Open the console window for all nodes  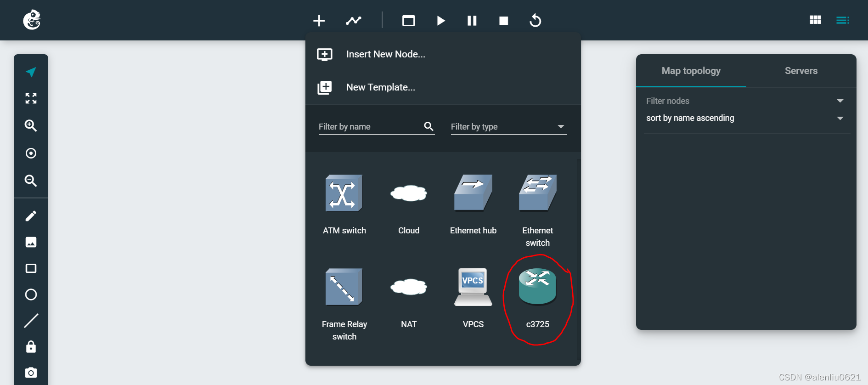click(x=409, y=21)
